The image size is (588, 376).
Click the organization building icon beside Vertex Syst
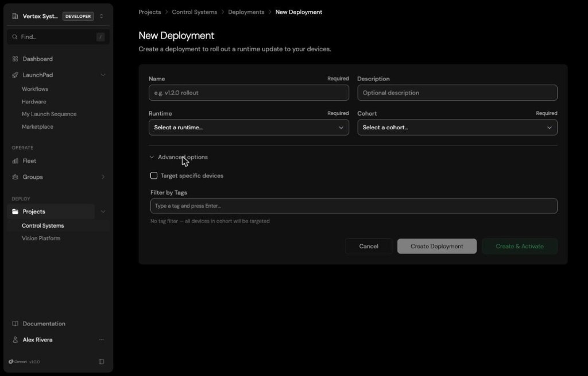(x=15, y=16)
